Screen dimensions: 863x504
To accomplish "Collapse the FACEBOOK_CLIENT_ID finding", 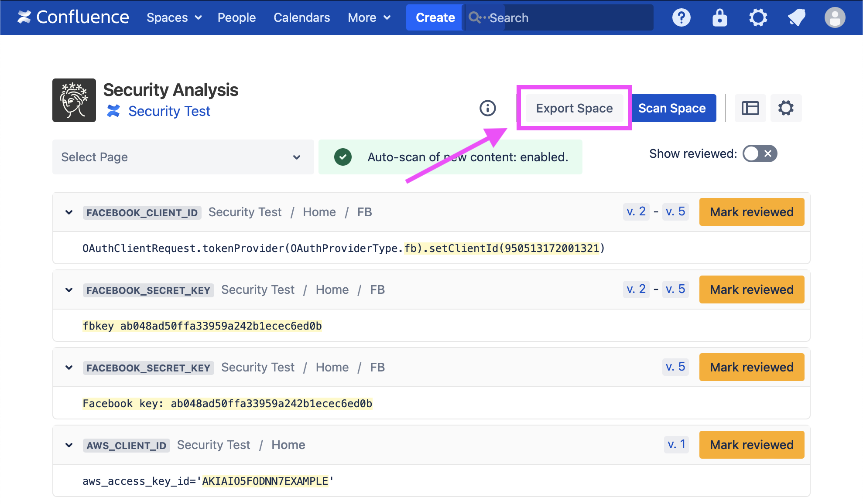I will pos(69,212).
